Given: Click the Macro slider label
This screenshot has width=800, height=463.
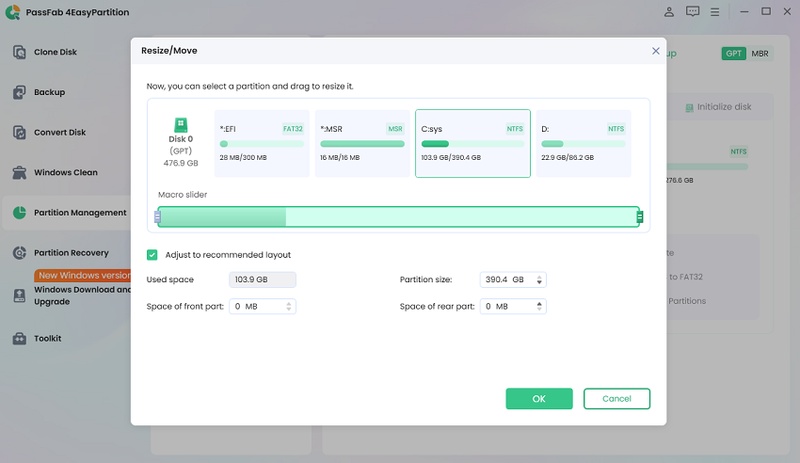Looking at the screenshot, I should [183, 194].
